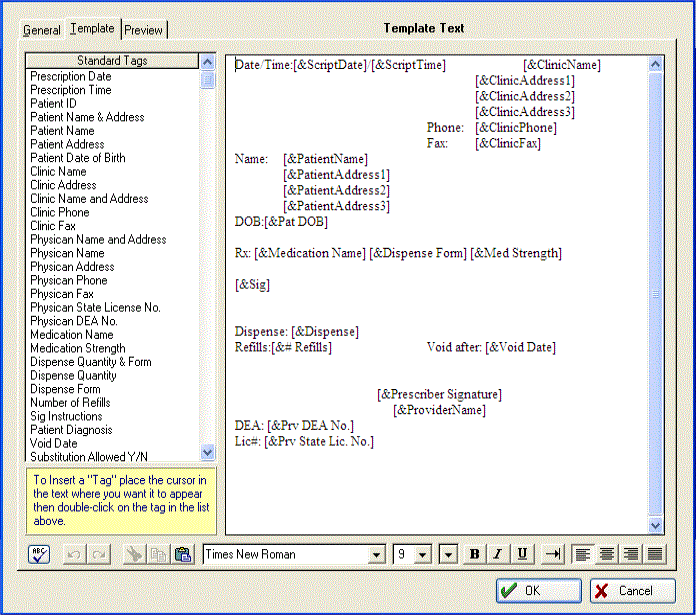
Task: Toggle bold formatting
Action: point(475,554)
